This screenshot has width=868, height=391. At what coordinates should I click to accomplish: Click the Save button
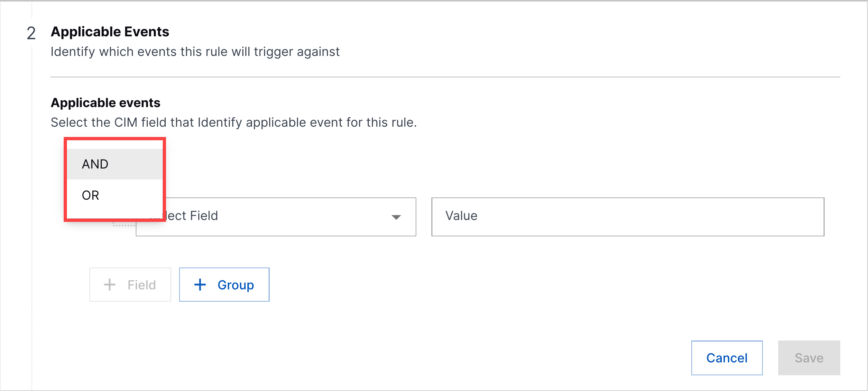[x=809, y=358]
